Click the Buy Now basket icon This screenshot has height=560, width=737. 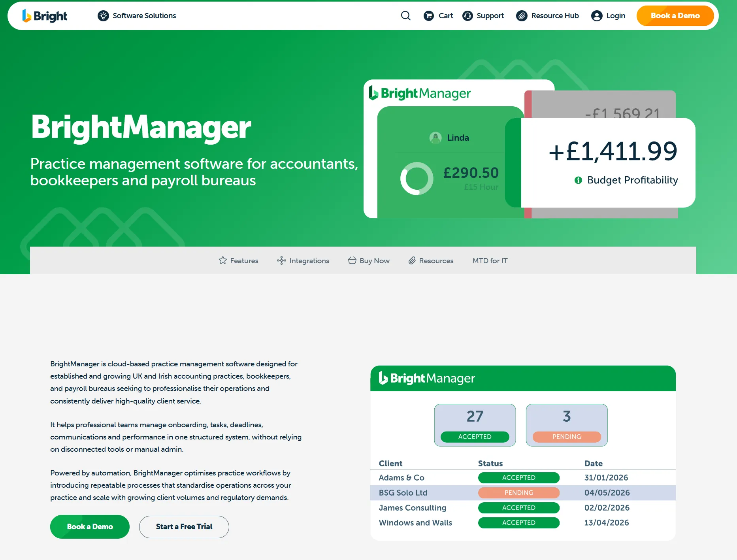352,260
